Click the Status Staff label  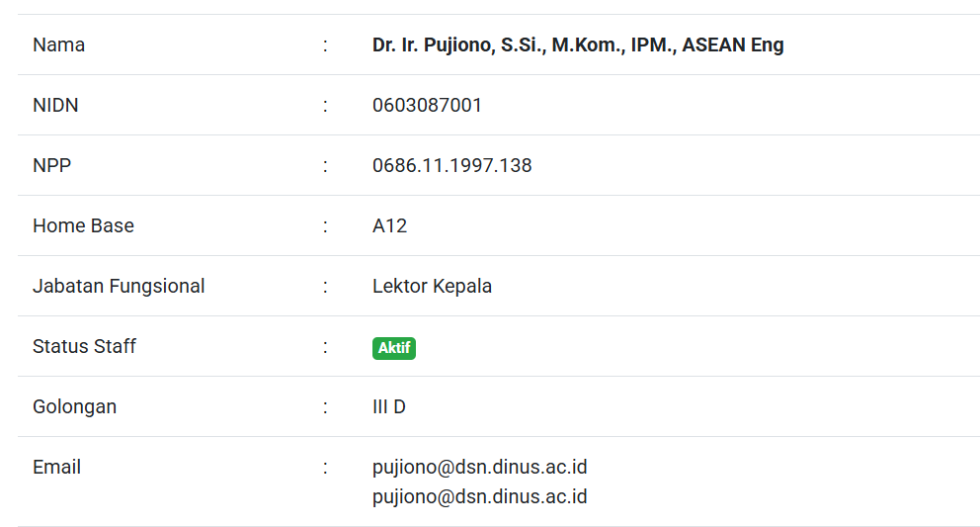[x=84, y=346]
